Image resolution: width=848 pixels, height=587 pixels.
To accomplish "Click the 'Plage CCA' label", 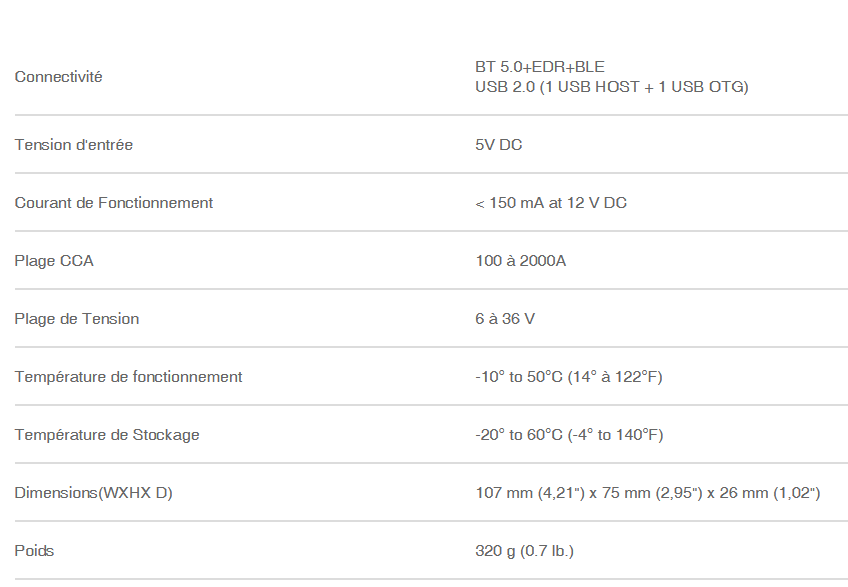I will tap(54, 261).
